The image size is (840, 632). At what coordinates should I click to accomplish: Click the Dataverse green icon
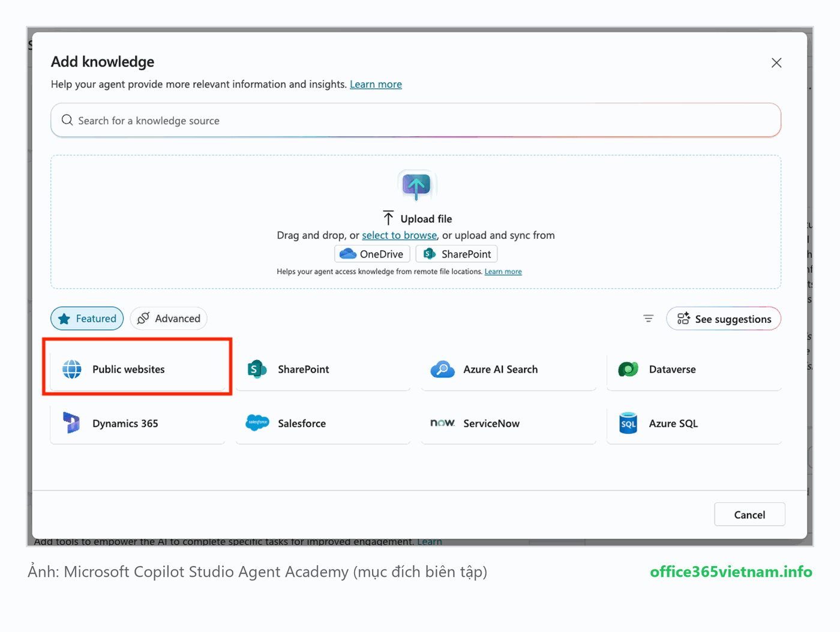628,369
